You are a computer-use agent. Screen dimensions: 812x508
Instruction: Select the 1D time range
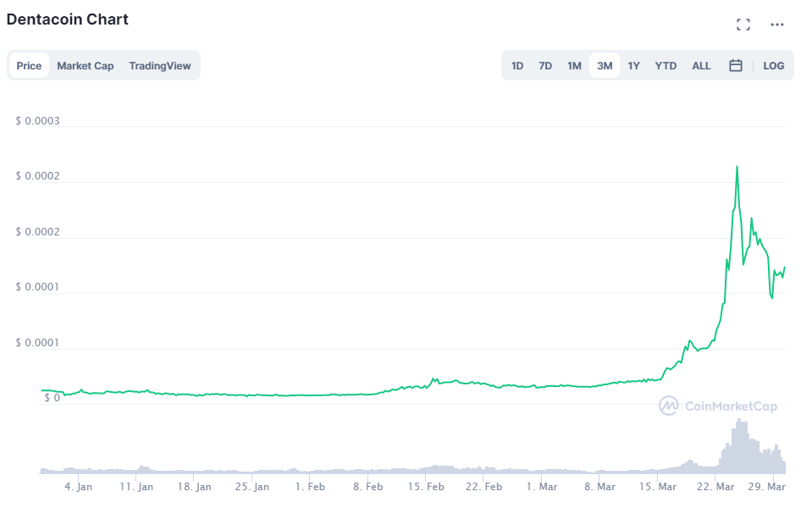tap(516, 66)
